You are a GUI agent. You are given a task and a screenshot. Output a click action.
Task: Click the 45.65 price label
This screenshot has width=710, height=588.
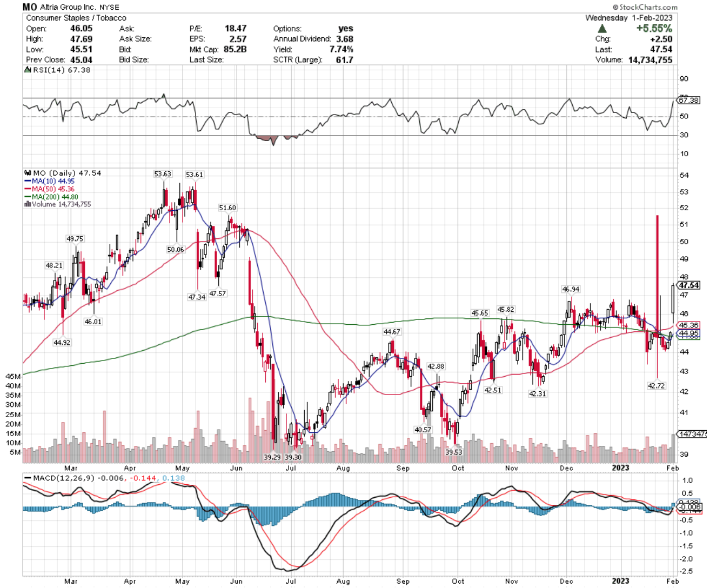tap(480, 313)
